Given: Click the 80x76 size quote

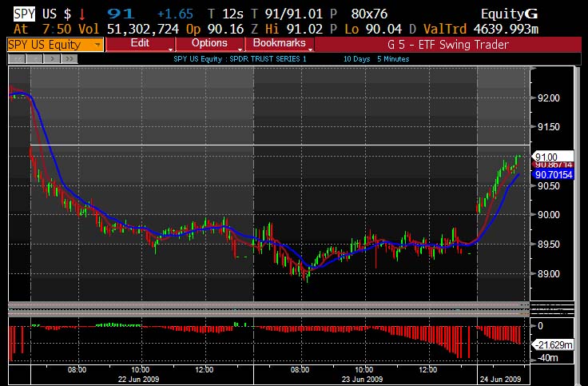Looking at the screenshot, I should point(369,14).
